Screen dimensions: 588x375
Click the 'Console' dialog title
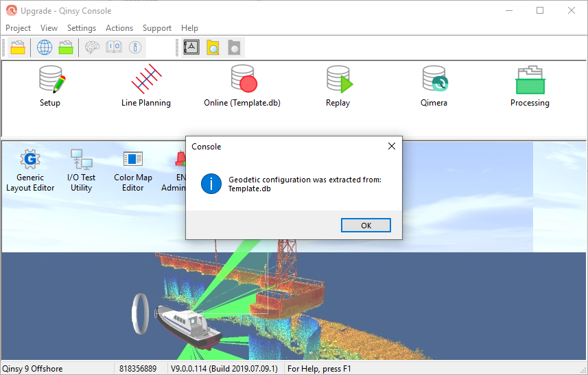207,147
